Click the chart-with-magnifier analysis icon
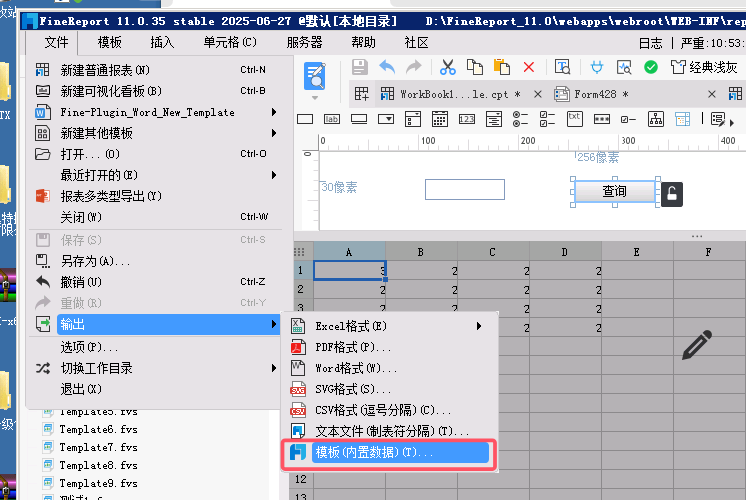Screen dimensions: 746x500 coord(624,67)
